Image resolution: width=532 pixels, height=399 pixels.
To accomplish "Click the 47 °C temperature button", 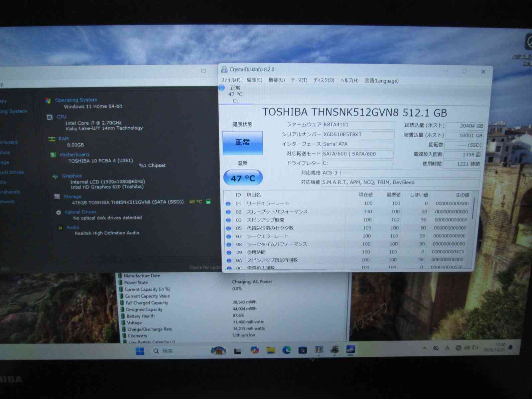I will click(243, 178).
